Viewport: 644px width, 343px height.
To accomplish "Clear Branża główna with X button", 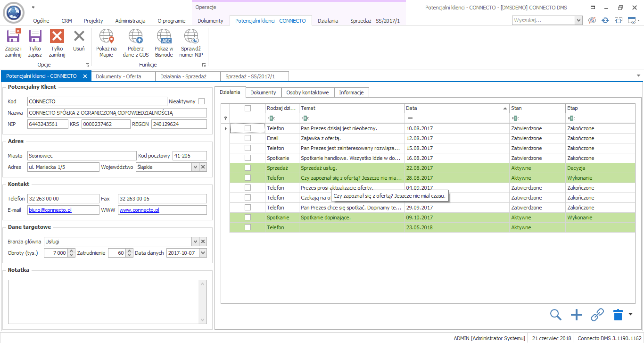I will [x=203, y=242].
